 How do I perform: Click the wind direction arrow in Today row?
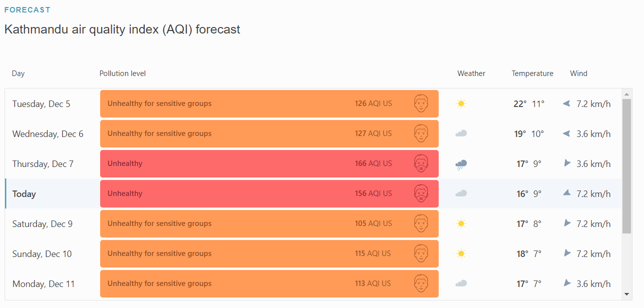[567, 193]
